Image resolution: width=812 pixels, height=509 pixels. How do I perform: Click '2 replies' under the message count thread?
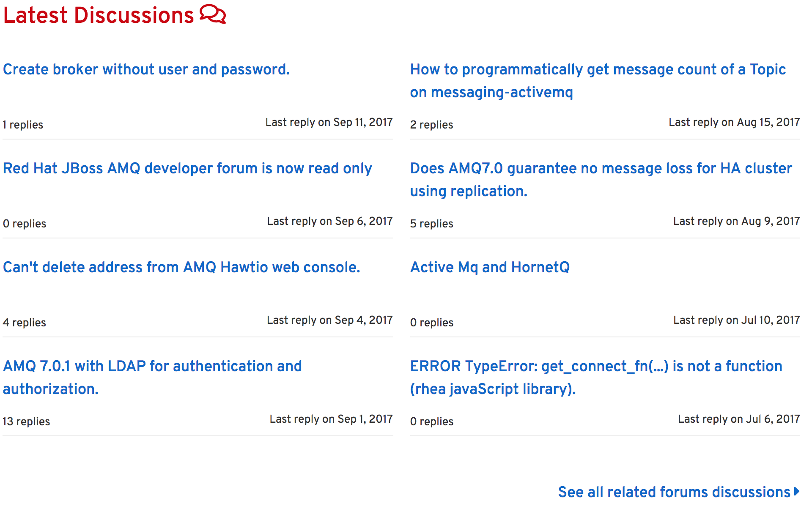(x=431, y=125)
